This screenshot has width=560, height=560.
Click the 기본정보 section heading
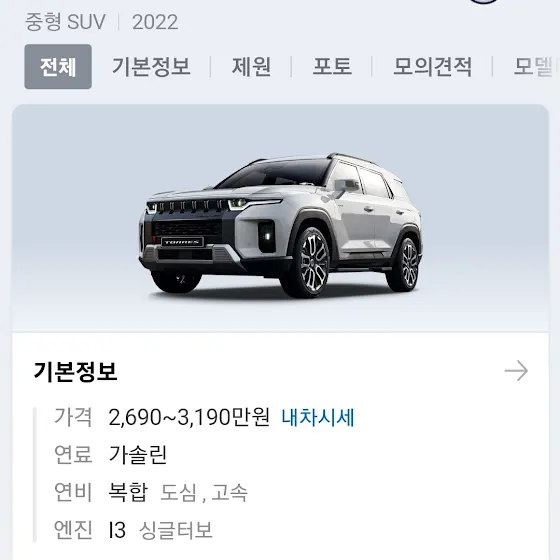[75, 371]
